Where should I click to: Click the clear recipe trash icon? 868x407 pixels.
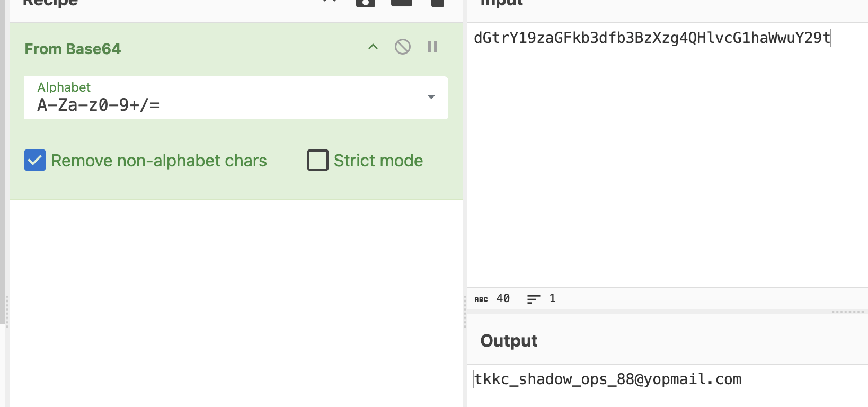[x=438, y=3]
